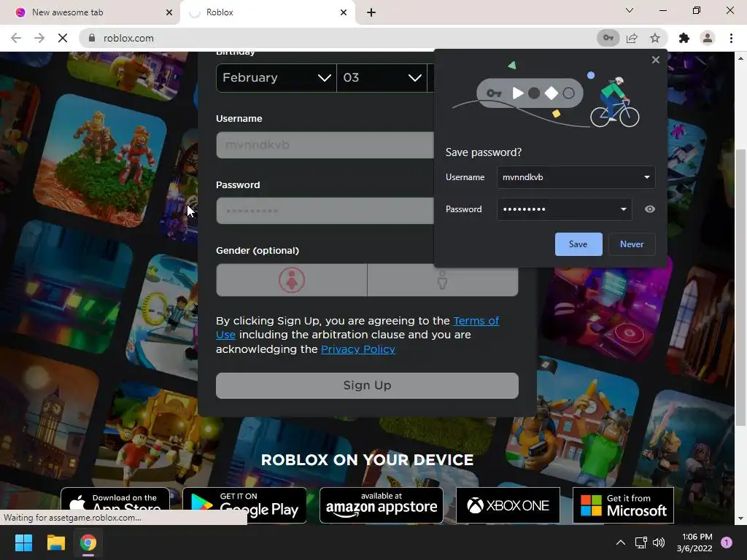This screenshot has height=560, width=747.
Task: Select the male gender option
Action: coord(443,280)
